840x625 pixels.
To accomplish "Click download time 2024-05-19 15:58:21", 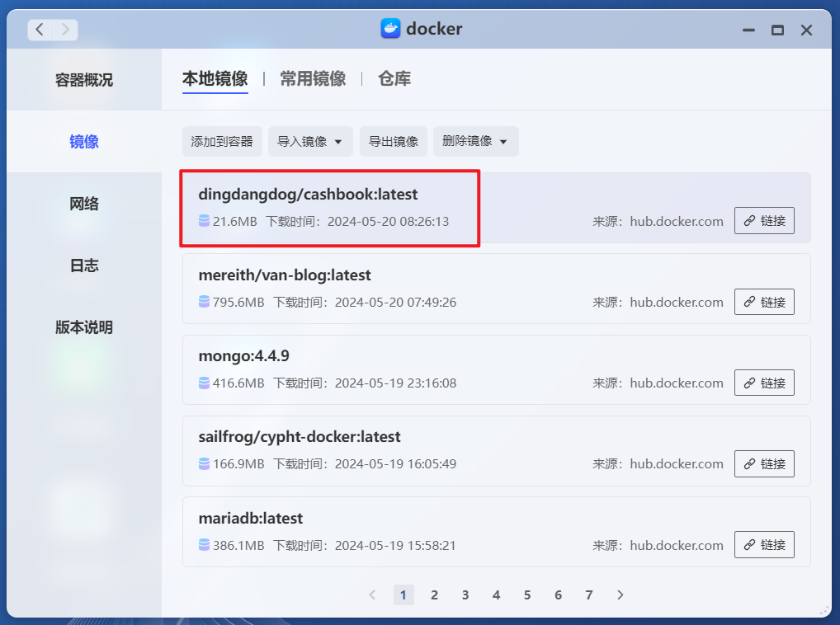I will [x=395, y=545].
